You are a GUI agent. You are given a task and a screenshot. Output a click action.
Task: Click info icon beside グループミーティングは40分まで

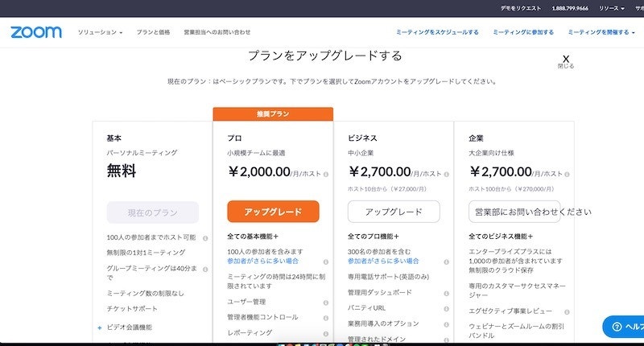(x=205, y=268)
